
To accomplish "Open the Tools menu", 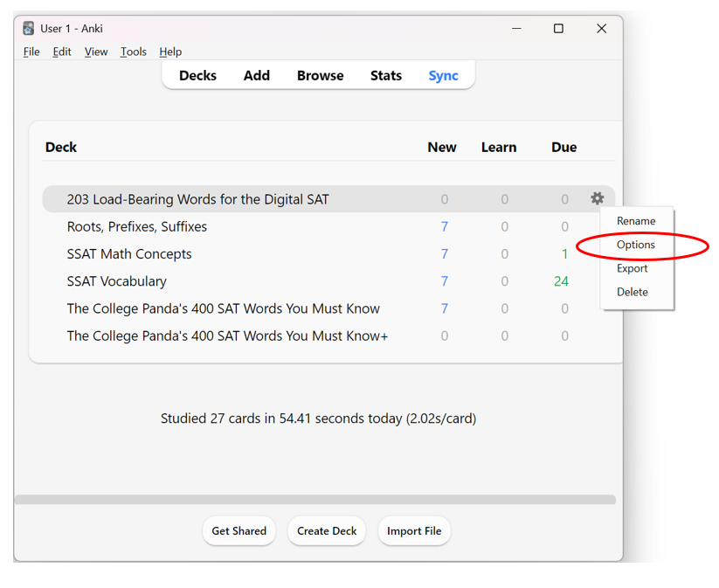I will pyautogui.click(x=134, y=52).
